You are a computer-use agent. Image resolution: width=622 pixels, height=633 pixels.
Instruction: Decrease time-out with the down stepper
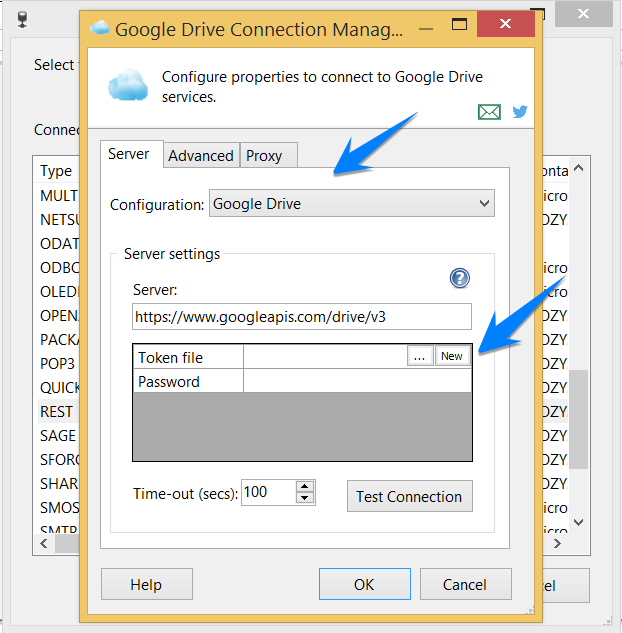tap(305, 498)
